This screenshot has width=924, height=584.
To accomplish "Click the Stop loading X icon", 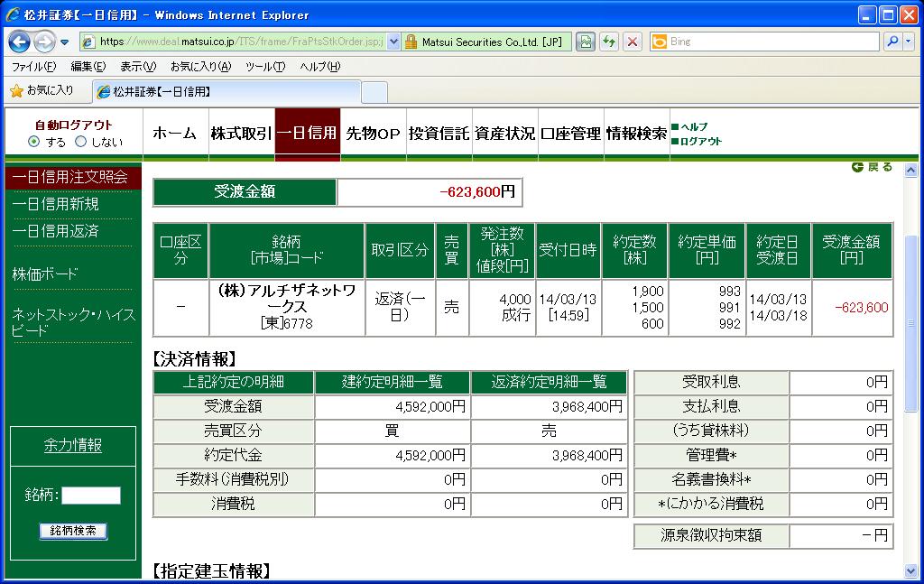I will [x=632, y=42].
